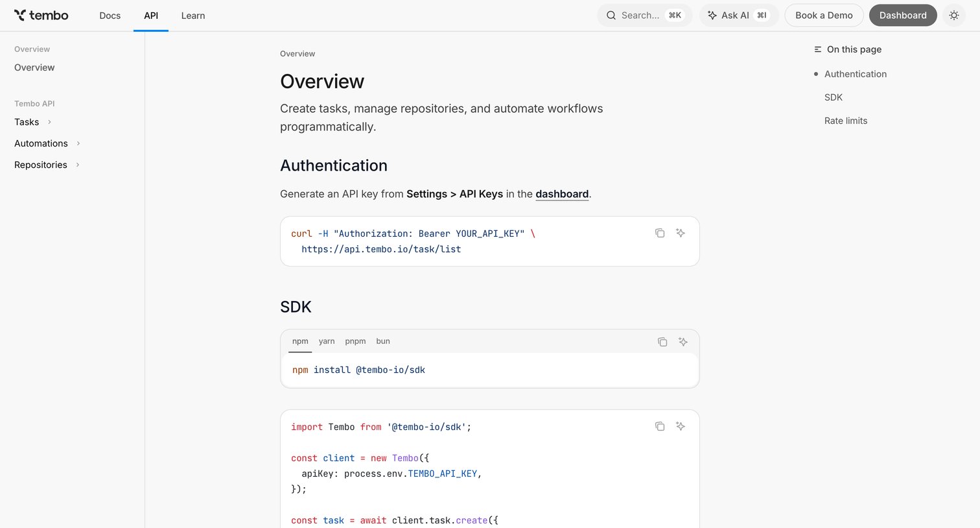Jump to Authentication in On this page
The image size is (980, 528).
(x=856, y=74)
